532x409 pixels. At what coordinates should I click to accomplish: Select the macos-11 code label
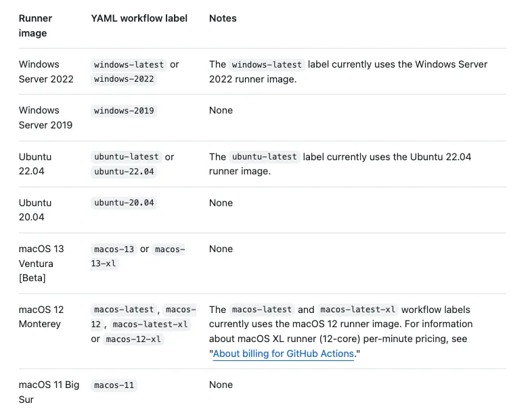[114, 385]
